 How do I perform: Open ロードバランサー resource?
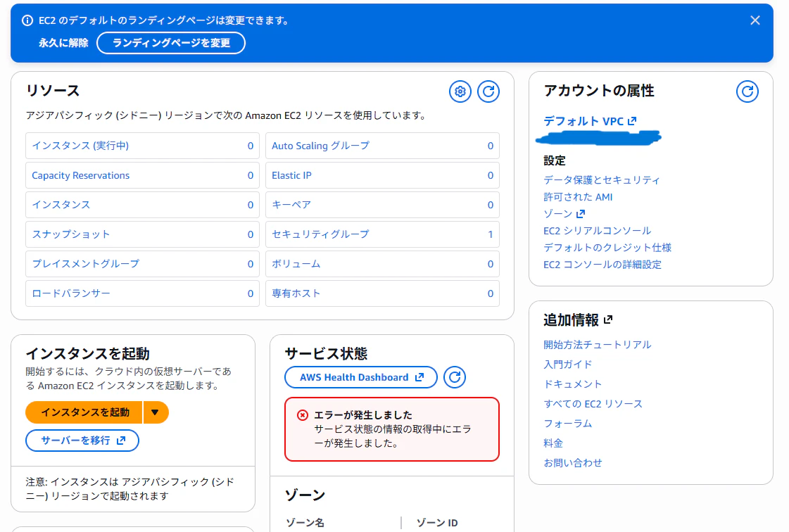coord(142,293)
